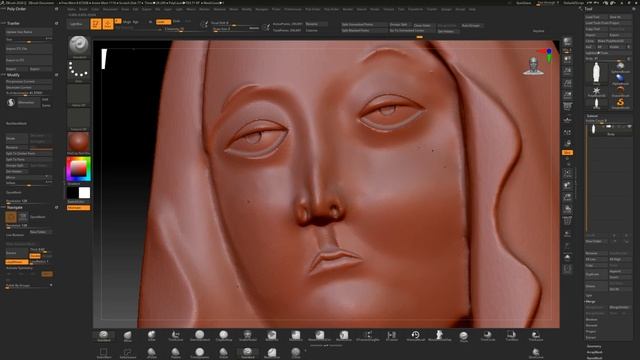Viewport: 640px width, 360px height.
Task: Click Go To Unmasked Center button
Action: tap(411, 30)
